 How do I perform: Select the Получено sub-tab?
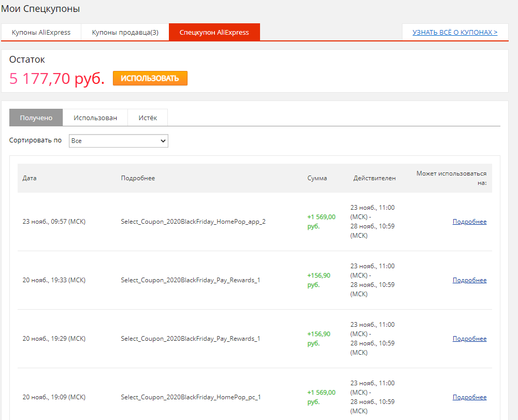click(36, 118)
